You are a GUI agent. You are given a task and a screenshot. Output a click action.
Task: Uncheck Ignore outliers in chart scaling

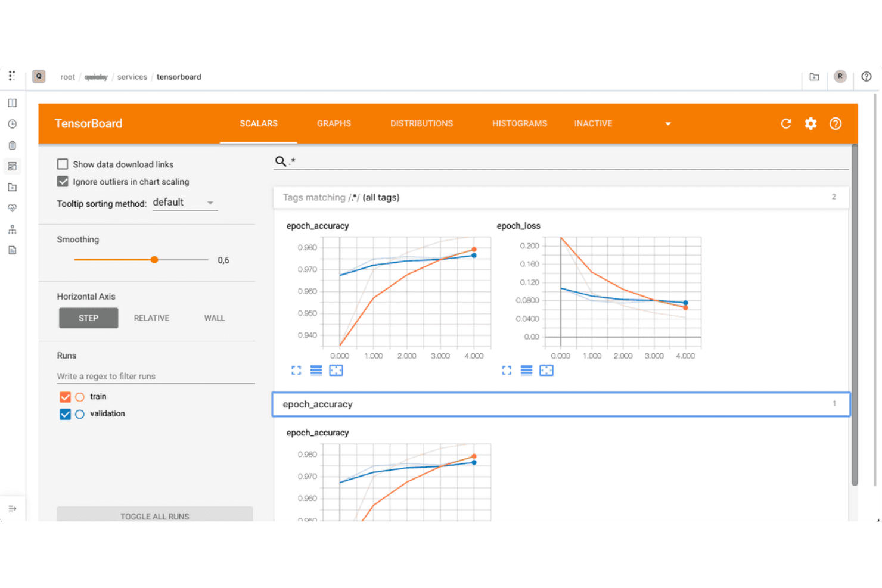coord(63,181)
